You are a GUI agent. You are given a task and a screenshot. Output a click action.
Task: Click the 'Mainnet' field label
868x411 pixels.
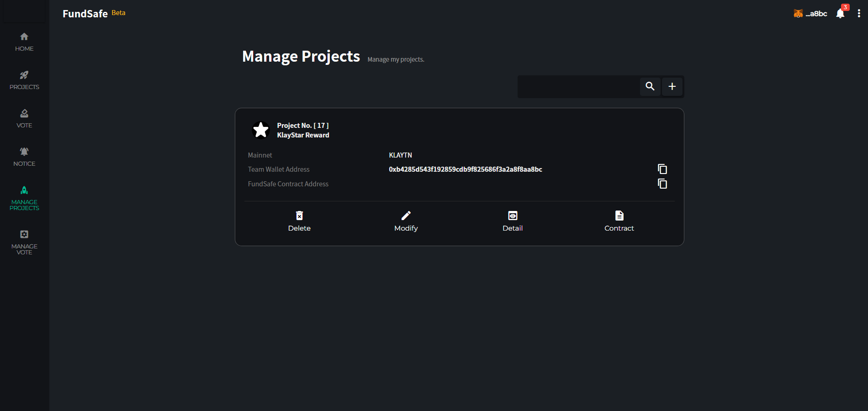260,155
